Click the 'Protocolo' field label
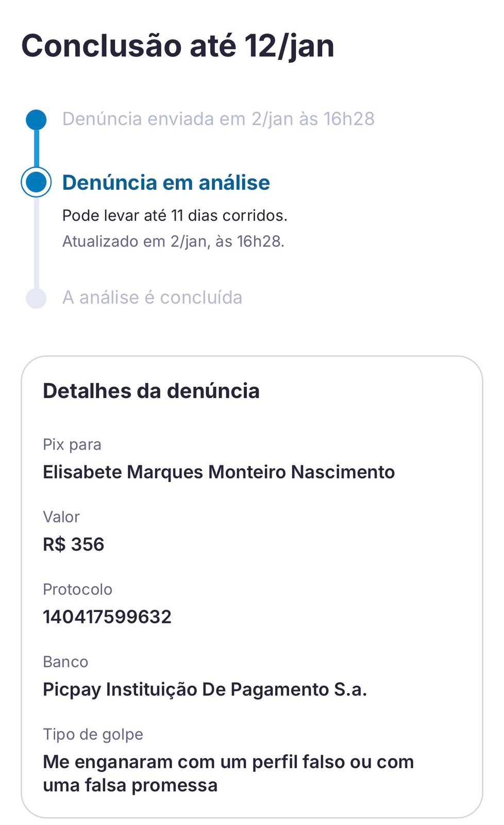 (x=77, y=589)
